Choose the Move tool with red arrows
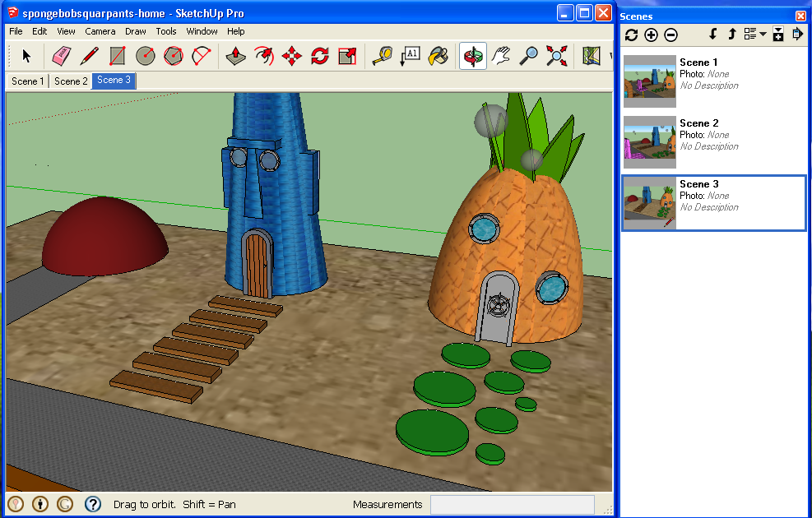Screen dimensions: 812x518 tap(291, 56)
